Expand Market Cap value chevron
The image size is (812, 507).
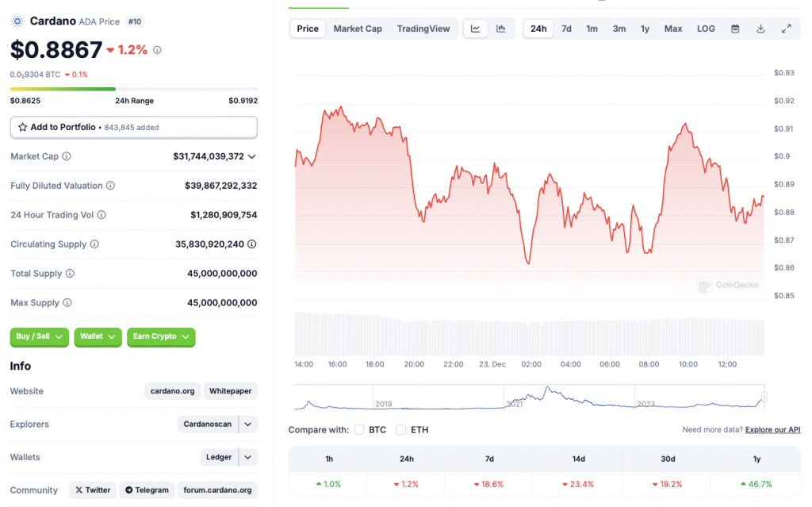click(251, 156)
